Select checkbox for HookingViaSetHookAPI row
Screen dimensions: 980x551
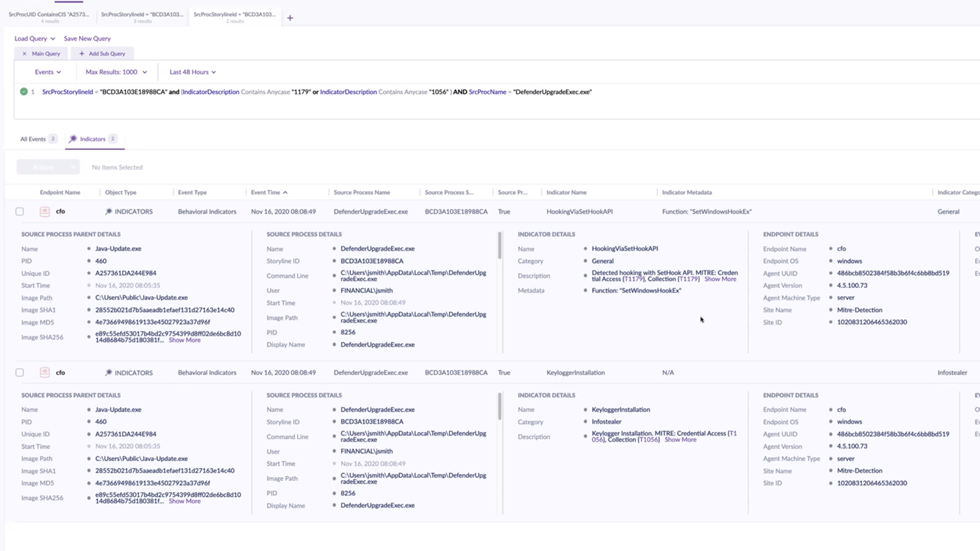(x=20, y=211)
